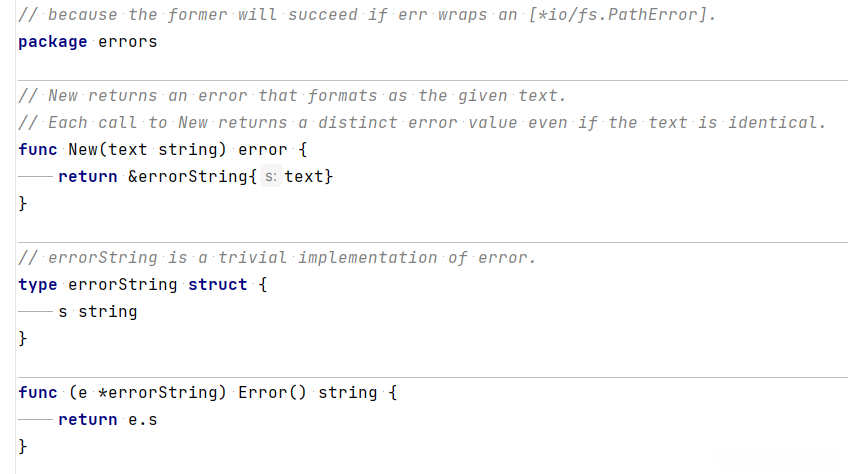The image size is (848, 474).
Task: Click the "New" function name in its declaration
Action: tap(83, 150)
